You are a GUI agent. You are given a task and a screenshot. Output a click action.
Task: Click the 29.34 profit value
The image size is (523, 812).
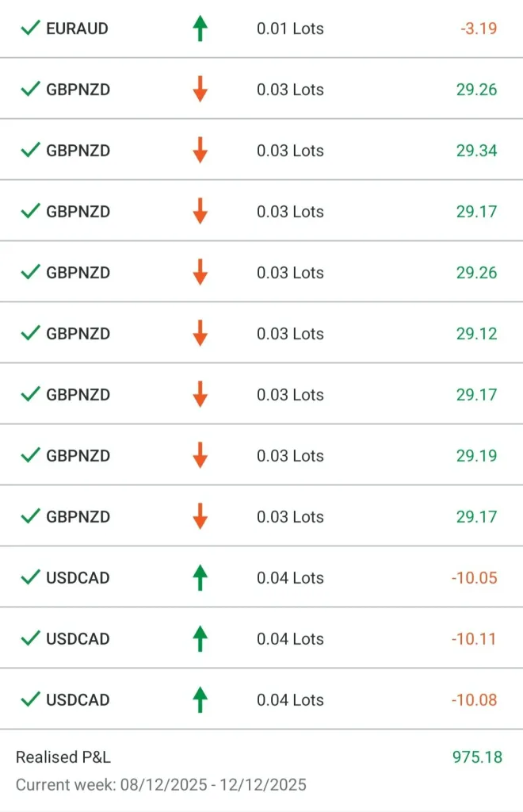[476, 151]
